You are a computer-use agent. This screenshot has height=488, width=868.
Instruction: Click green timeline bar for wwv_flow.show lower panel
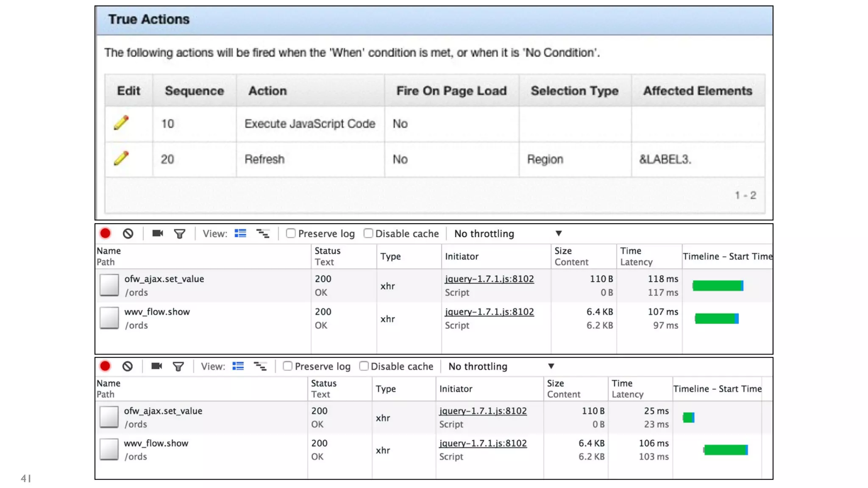(726, 450)
